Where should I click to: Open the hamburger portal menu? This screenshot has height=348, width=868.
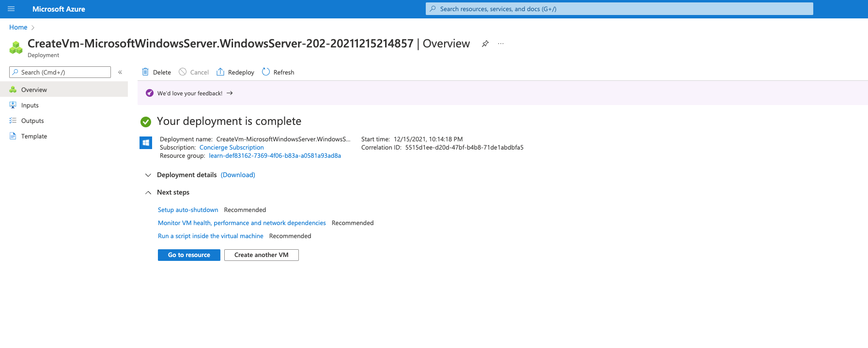[x=11, y=9]
